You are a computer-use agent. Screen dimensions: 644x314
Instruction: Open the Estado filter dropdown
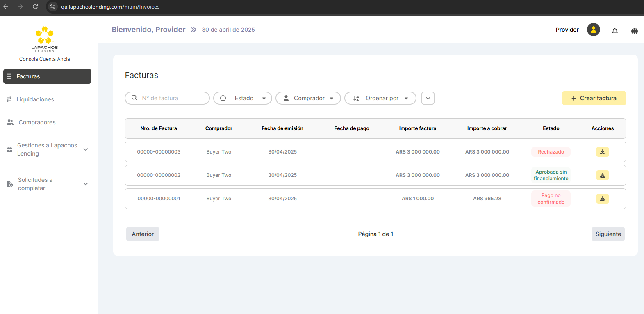pos(243,98)
